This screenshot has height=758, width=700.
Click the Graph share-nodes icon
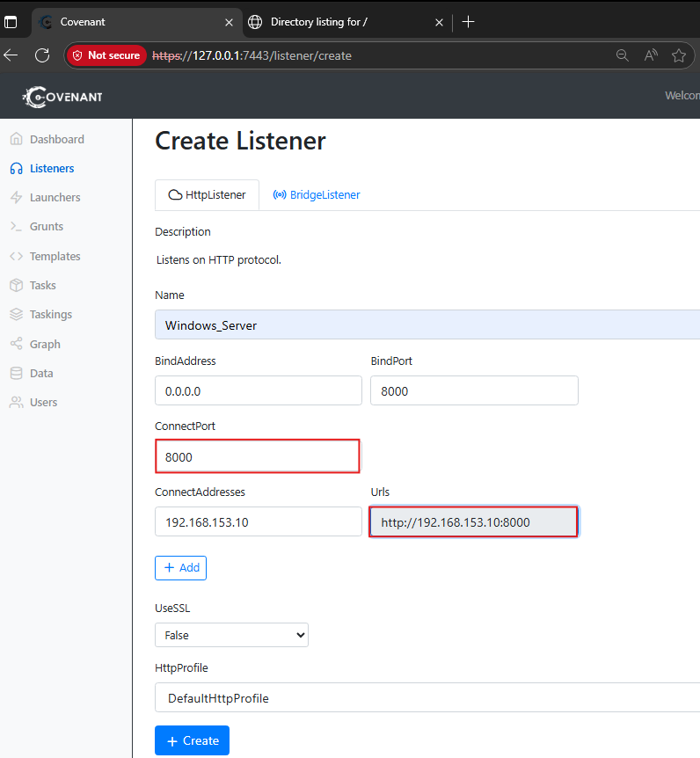click(17, 344)
